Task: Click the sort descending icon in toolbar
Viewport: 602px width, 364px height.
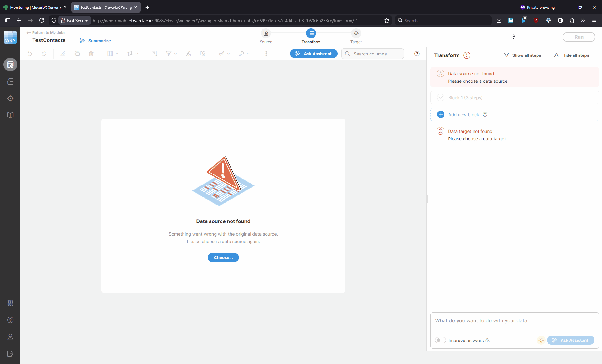Action: tap(155, 54)
